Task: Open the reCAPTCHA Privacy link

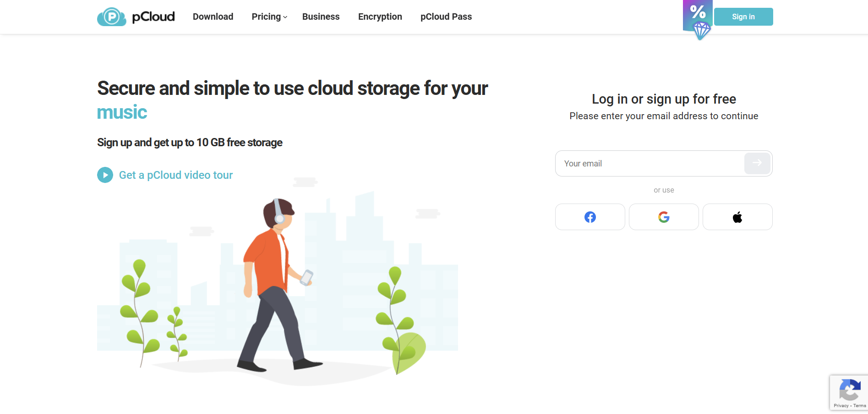Action: click(841, 406)
